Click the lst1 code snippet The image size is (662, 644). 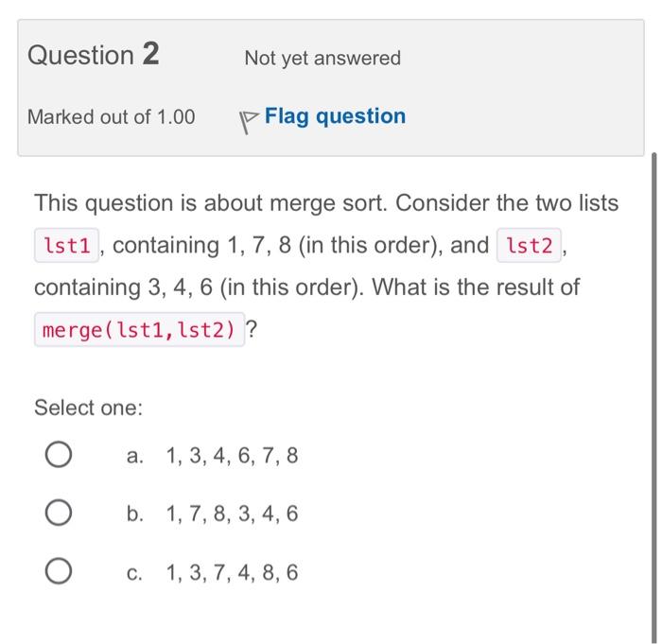[67, 245]
